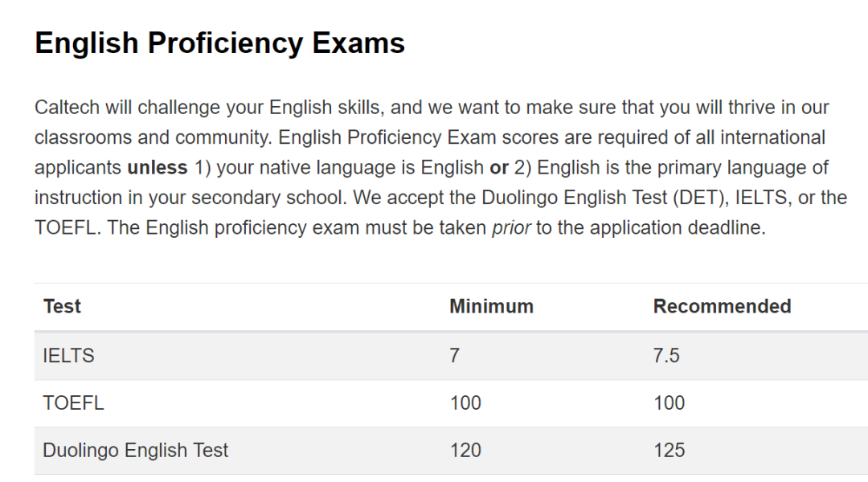868x482 pixels.
Task: Click Duolingo recommended score 125
Action: point(669,450)
